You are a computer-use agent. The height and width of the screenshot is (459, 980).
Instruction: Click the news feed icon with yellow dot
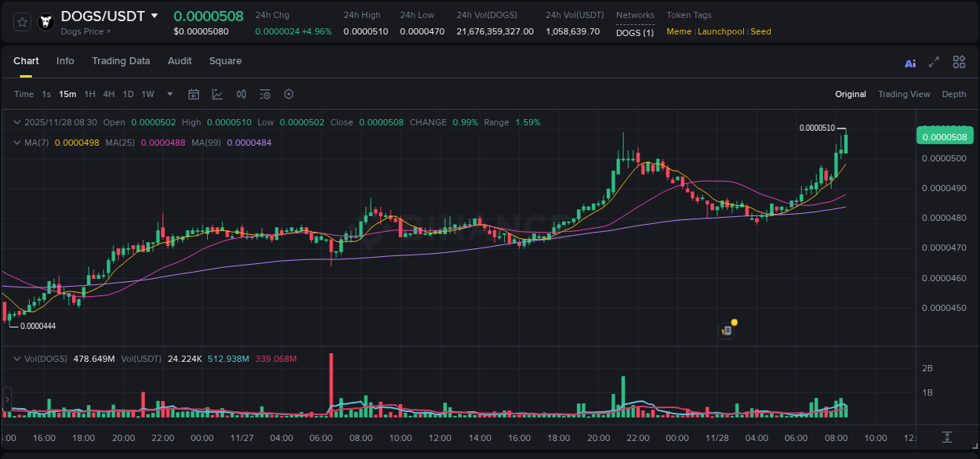[x=726, y=329]
